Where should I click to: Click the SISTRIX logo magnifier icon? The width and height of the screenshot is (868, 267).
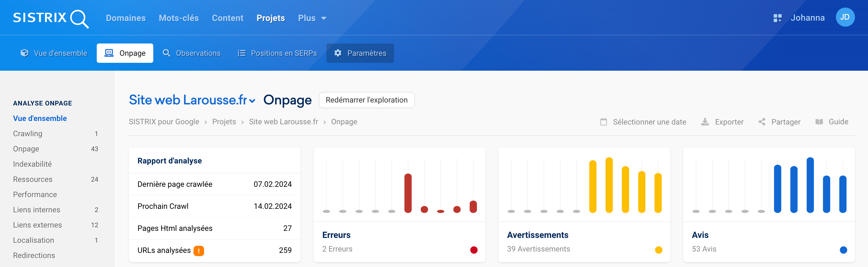point(80,19)
